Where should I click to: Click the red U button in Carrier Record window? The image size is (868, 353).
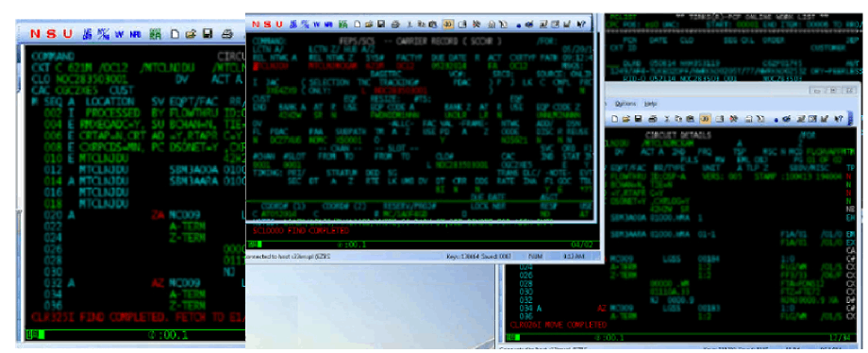pyautogui.click(x=279, y=25)
